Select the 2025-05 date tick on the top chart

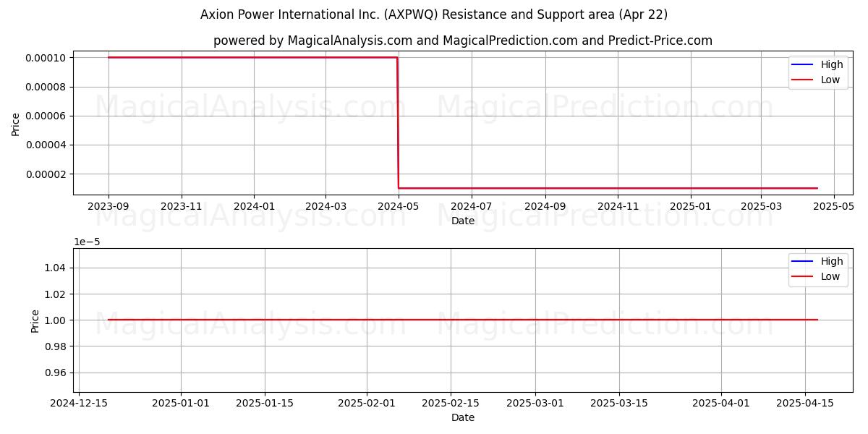(834, 205)
